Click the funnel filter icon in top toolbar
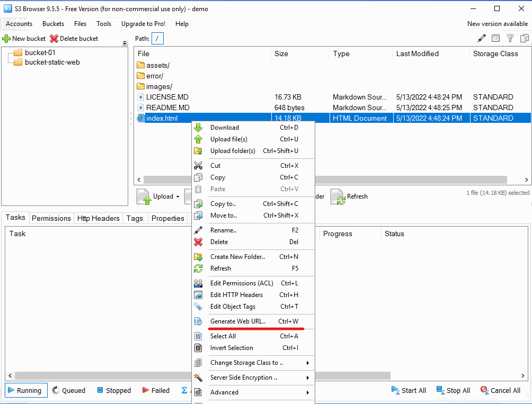The image size is (532, 404). click(510, 38)
